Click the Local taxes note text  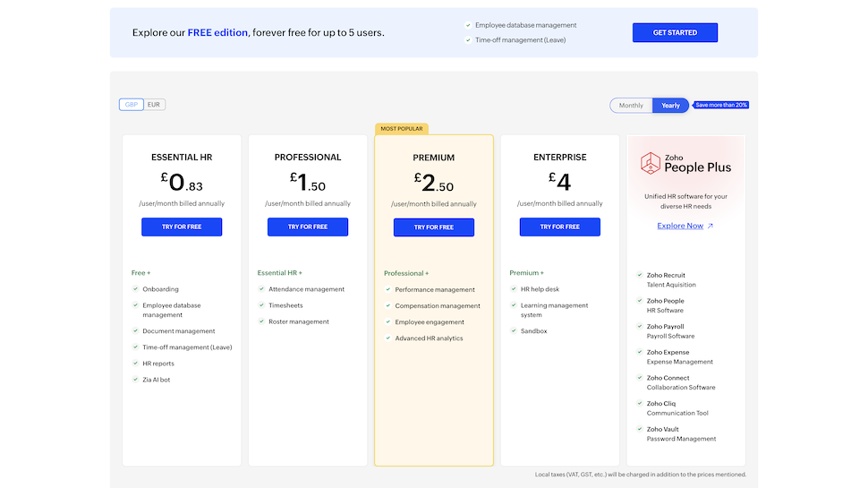(641, 475)
